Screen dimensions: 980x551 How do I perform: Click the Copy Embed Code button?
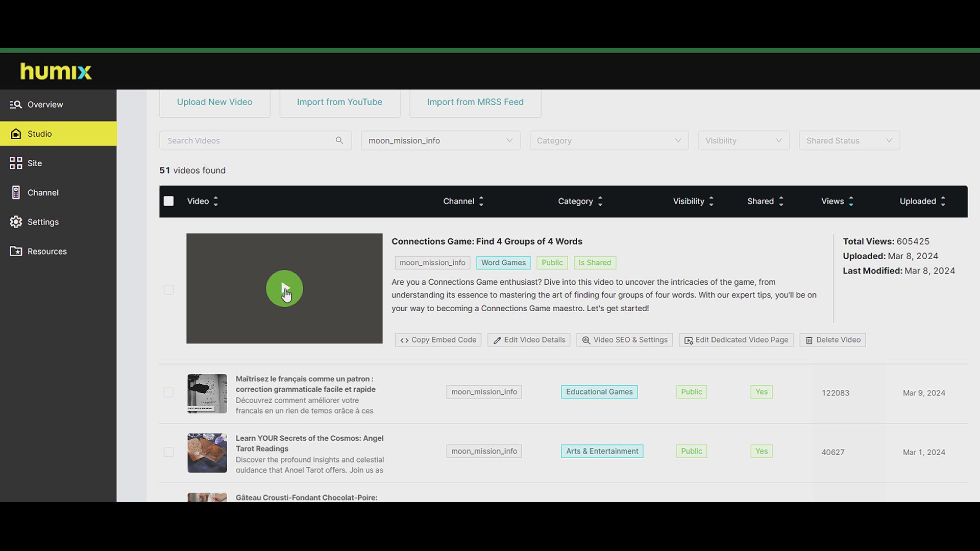(438, 340)
